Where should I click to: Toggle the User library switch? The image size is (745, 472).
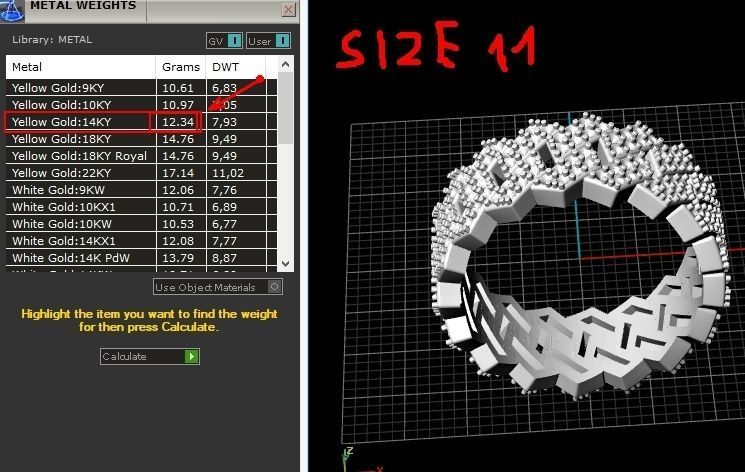268,41
